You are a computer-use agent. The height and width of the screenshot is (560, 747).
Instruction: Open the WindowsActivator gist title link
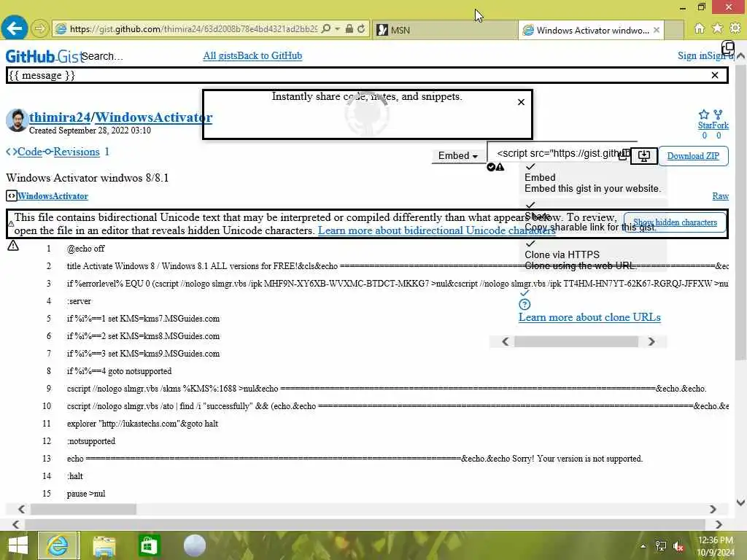pos(153,117)
